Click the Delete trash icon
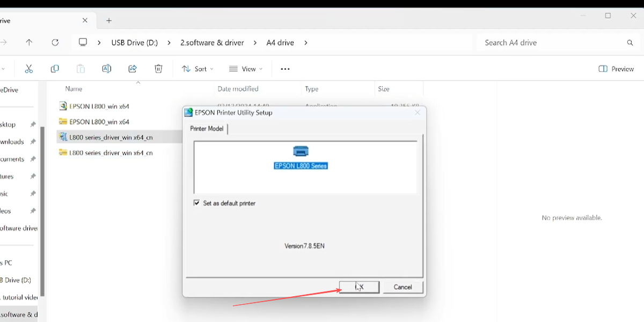 point(158,69)
